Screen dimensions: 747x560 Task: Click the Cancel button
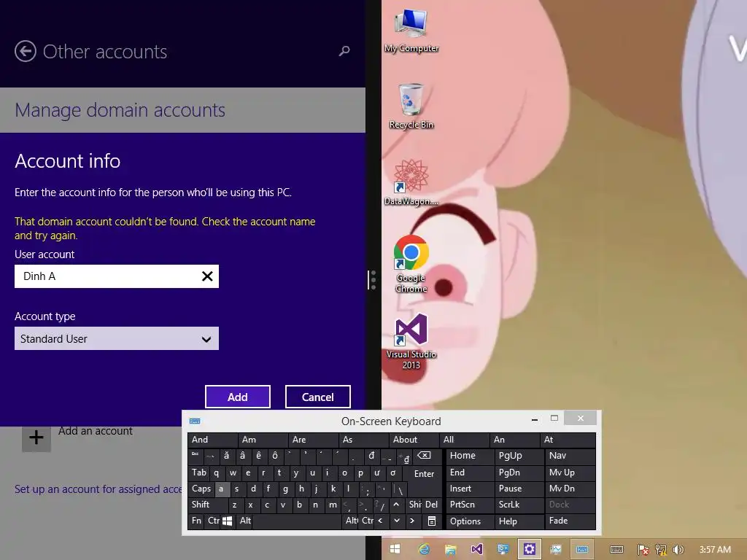coord(318,397)
